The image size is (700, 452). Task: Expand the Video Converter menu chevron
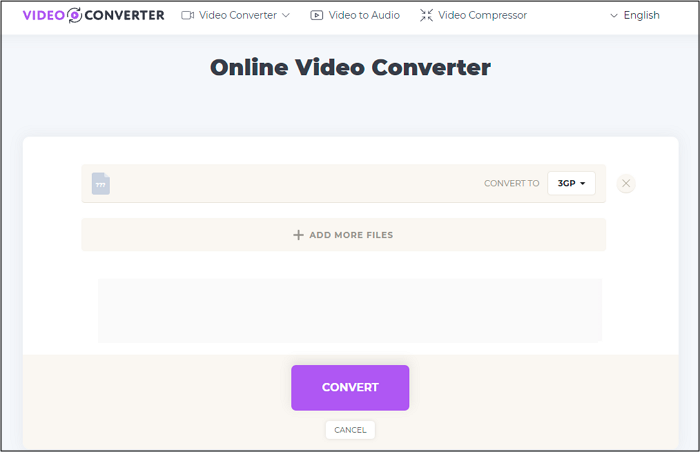click(x=286, y=15)
